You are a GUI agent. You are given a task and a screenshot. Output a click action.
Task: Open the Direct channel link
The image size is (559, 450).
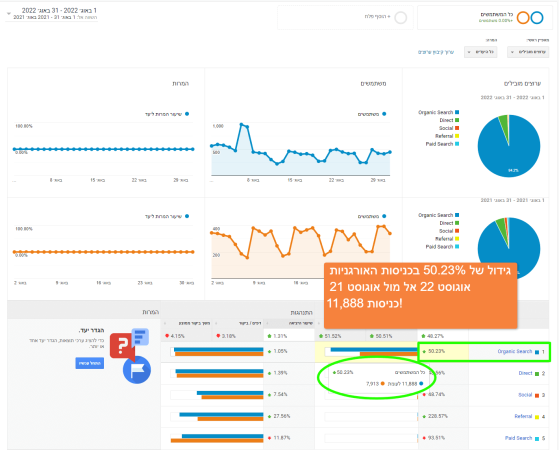click(525, 373)
